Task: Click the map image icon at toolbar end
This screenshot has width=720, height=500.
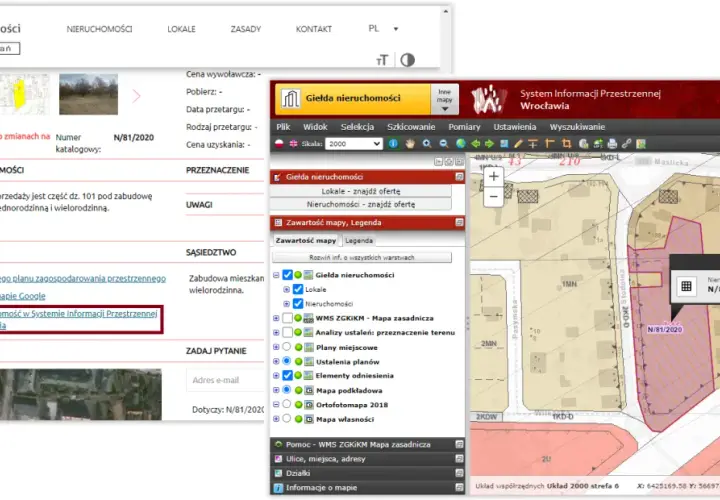Action: click(x=641, y=144)
